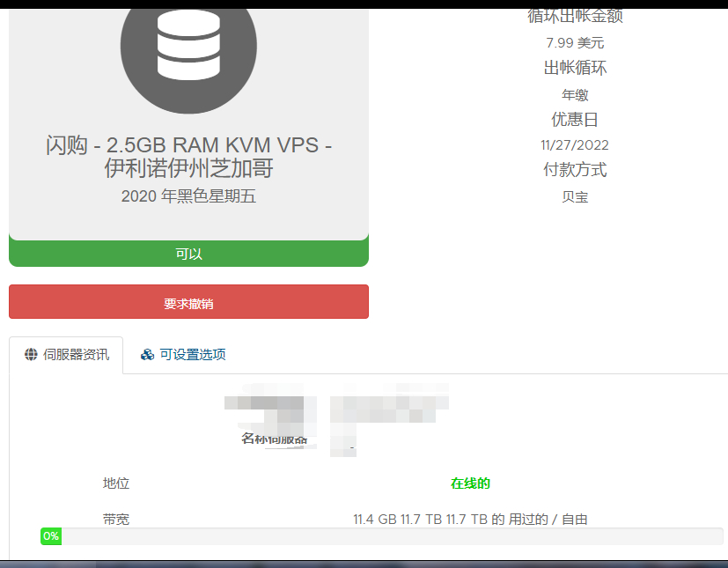Viewport: 728px width, 568px height.
Task: Click the 地位 row label
Action: pyautogui.click(x=116, y=483)
